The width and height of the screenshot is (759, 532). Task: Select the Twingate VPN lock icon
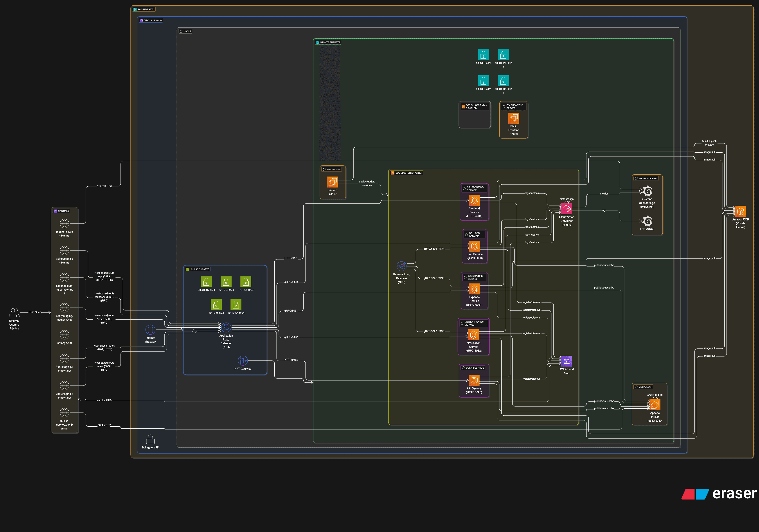coord(150,439)
